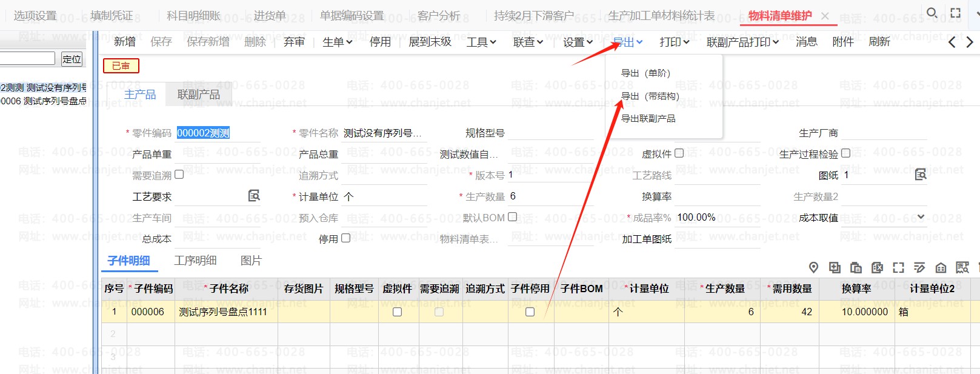
Task: Tick the 生产过程检验 checkbox
Action: pos(846,153)
